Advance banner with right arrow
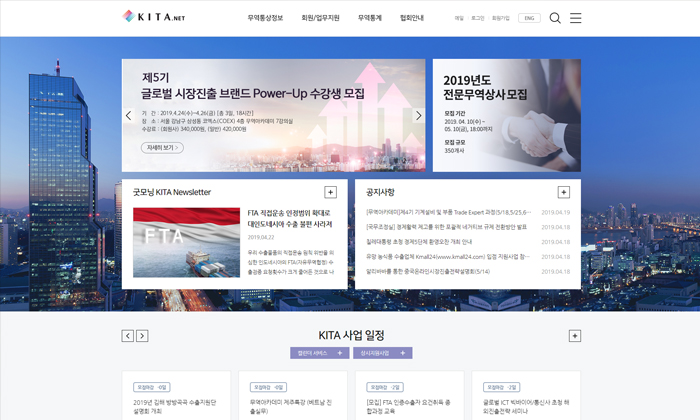 point(418,115)
